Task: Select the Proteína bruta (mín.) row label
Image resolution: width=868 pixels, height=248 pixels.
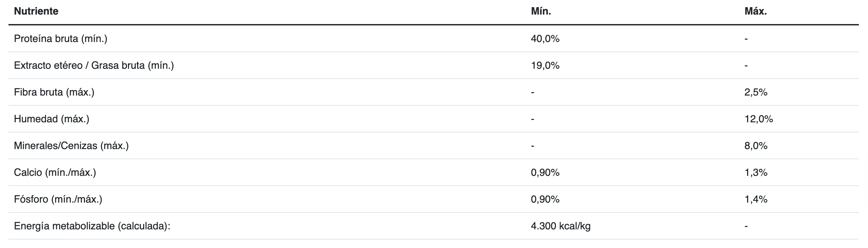Action: pyautogui.click(x=61, y=39)
